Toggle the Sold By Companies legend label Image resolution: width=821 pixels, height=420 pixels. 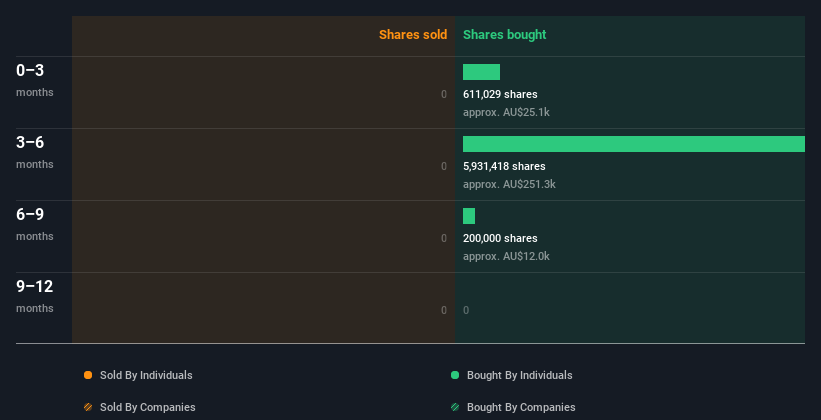point(148,407)
